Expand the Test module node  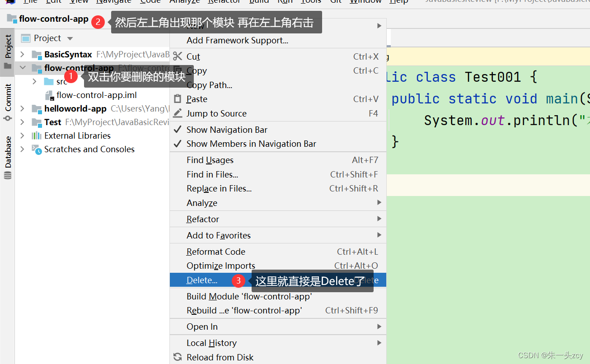pos(22,122)
